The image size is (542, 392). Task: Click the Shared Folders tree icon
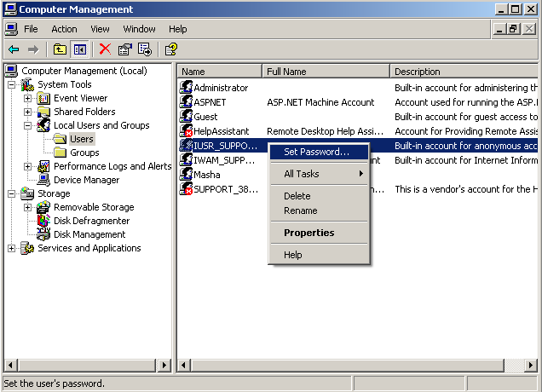point(43,112)
